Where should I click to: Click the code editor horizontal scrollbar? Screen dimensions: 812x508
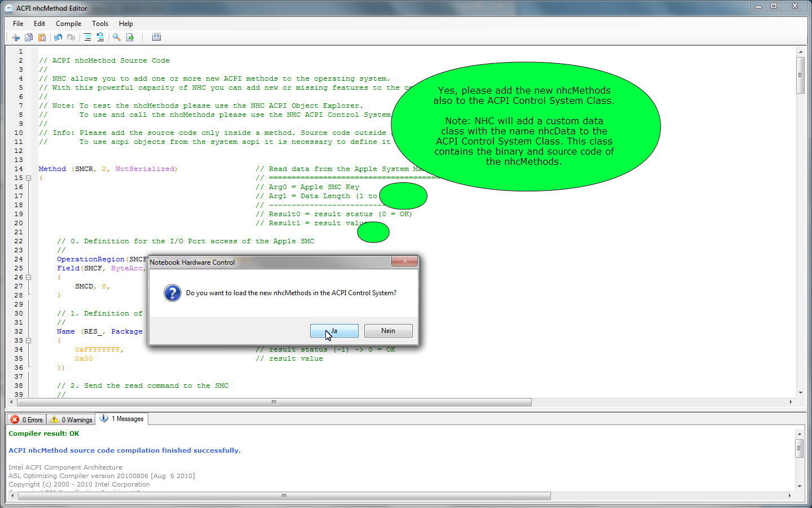click(274, 402)
